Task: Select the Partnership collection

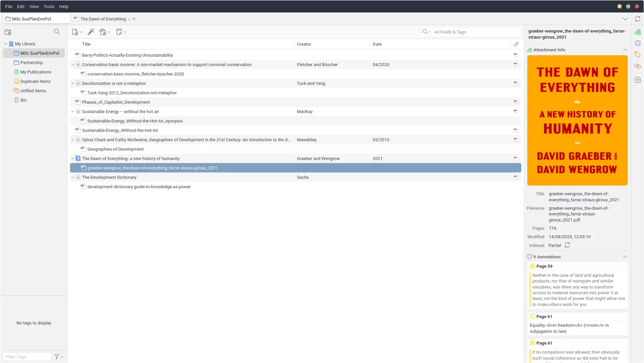Action: [x=31, y=62]
